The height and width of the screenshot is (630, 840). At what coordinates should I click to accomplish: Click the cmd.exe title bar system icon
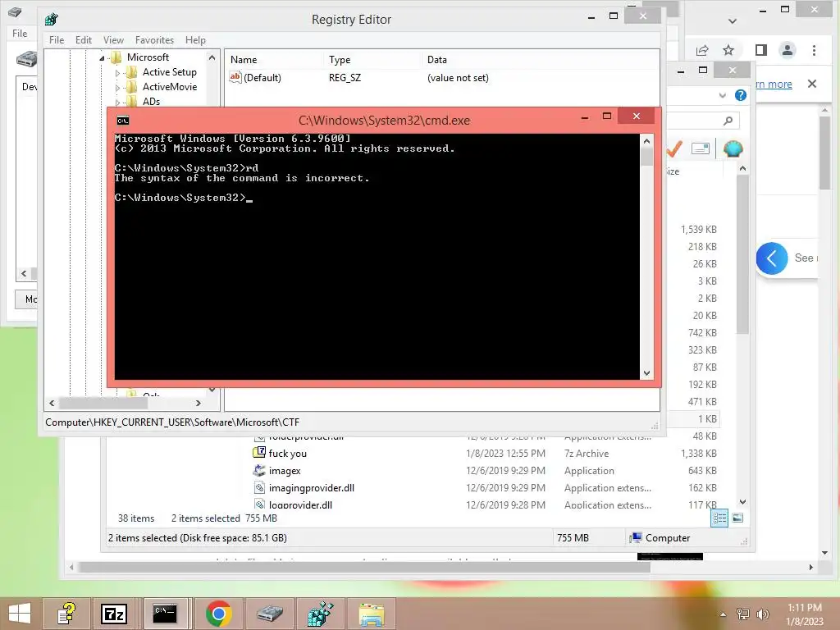point(123,121)
